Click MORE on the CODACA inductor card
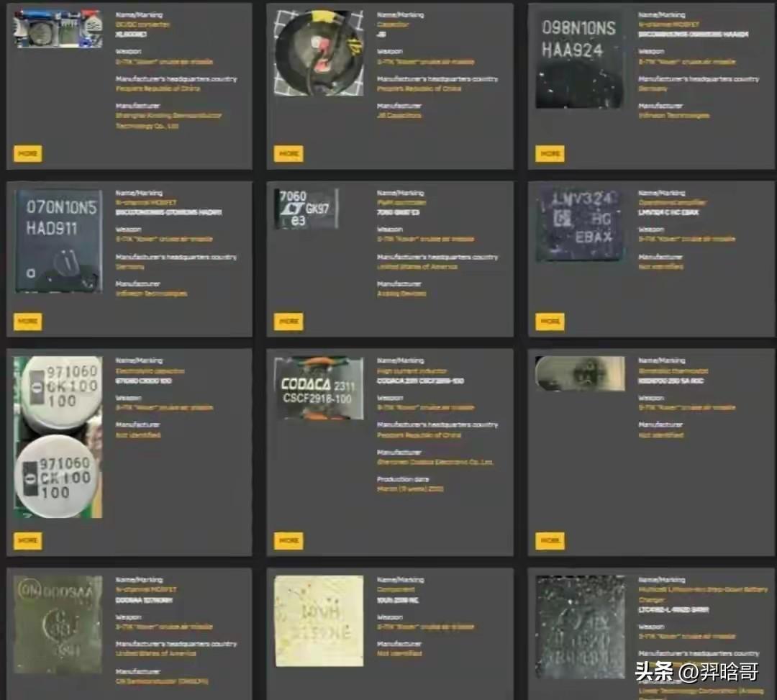Image resolution: width=777 pixels, height=700 pixels. 288,540
